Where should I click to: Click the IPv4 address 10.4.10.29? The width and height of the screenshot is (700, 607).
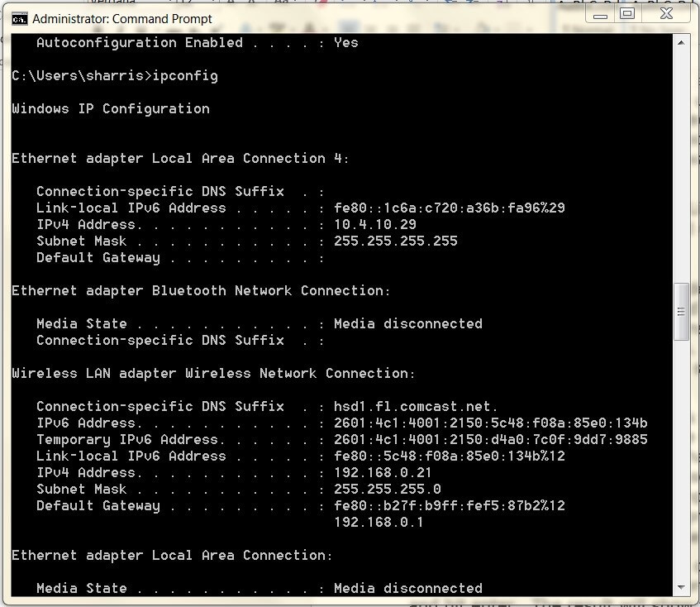point(374,225)
